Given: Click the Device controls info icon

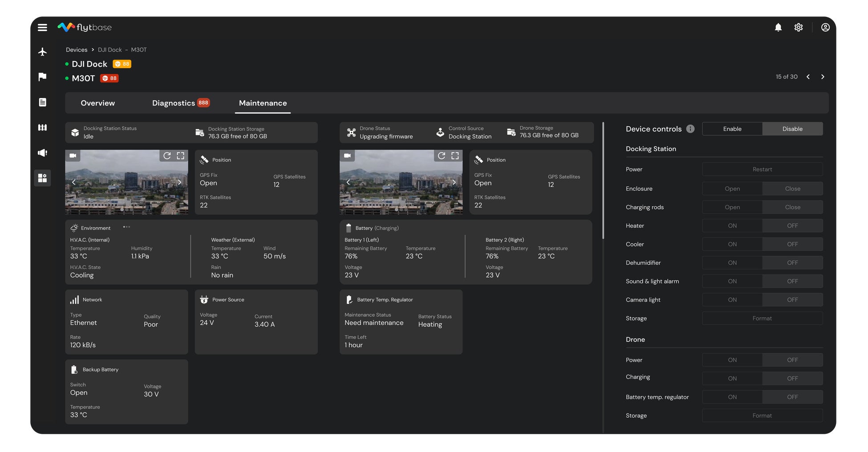Looking at the screenshot, I should 690,129.
